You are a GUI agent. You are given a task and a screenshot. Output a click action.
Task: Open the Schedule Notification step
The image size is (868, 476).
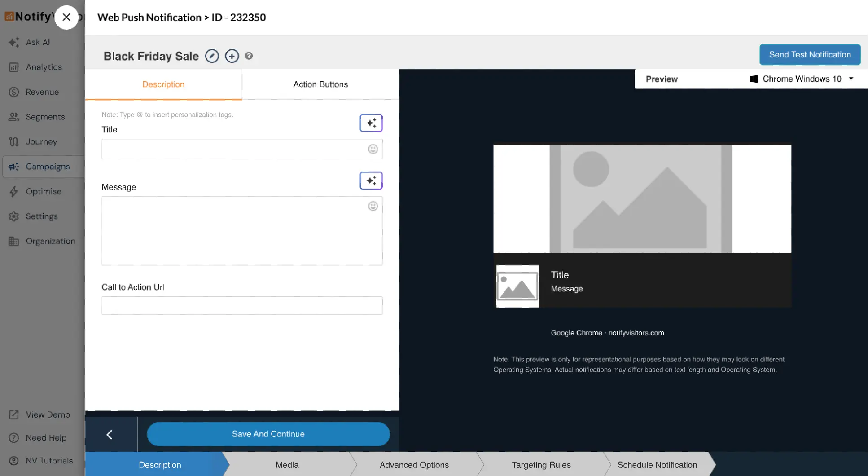[657, 465]
